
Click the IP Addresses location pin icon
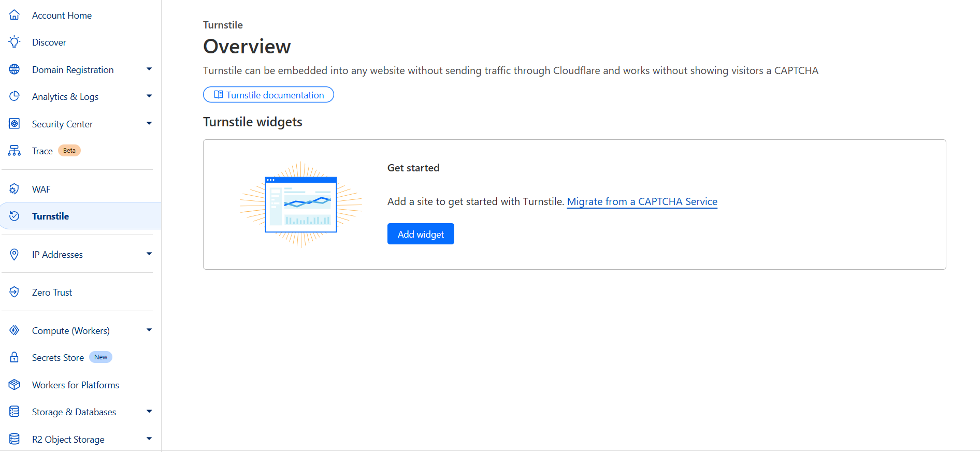[x=15, y=254]
